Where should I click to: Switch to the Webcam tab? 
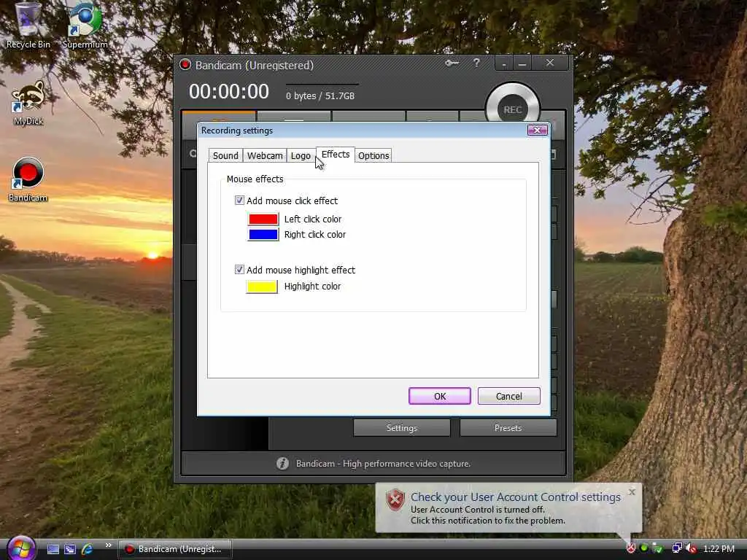coord(265,156)
